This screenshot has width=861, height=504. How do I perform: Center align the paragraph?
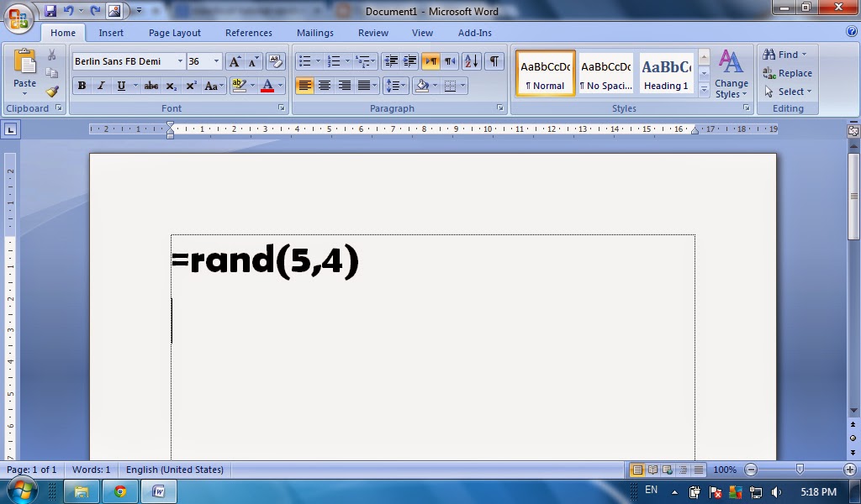coord(325,85)
